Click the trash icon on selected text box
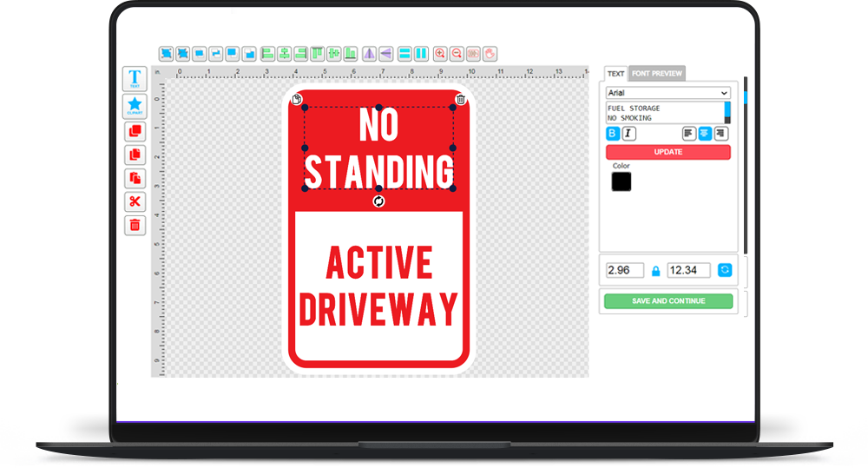The image size is (868, 468). [x=461, y=100]
